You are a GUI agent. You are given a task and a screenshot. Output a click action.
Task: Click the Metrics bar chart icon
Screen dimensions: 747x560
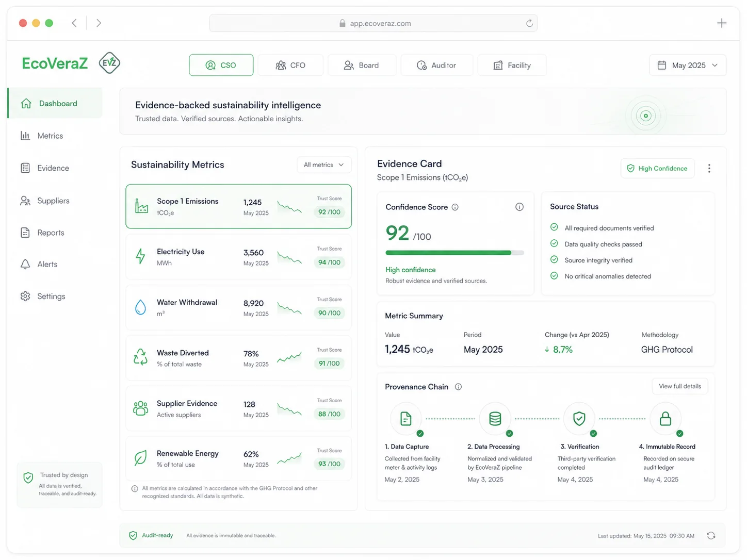tap(25, 136)
